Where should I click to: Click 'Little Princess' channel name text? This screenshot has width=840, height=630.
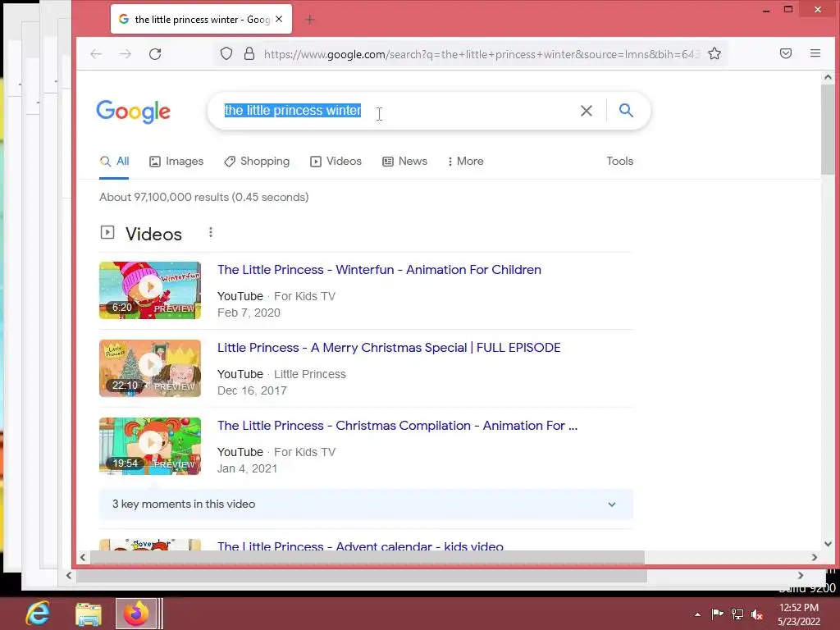click(x=309, y=374)
